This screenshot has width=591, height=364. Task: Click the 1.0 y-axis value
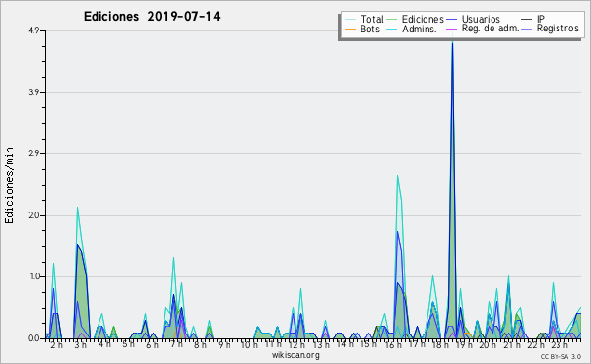click(x=33, y=276)
